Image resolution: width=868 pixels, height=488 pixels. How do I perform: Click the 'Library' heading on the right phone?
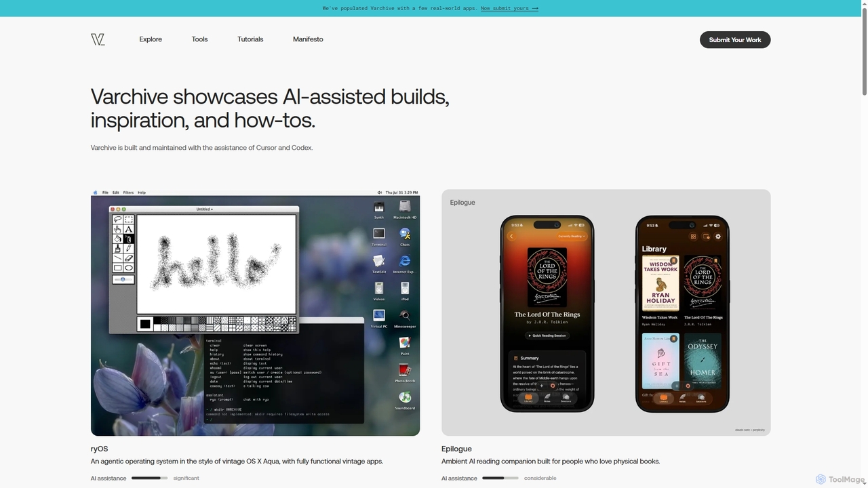click(654, 249)
